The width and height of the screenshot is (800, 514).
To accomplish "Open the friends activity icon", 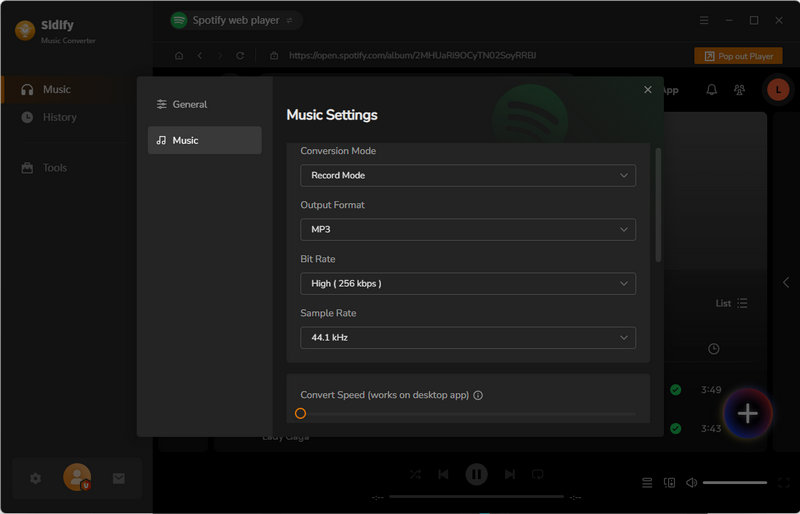I will click(x=739, y=90).
